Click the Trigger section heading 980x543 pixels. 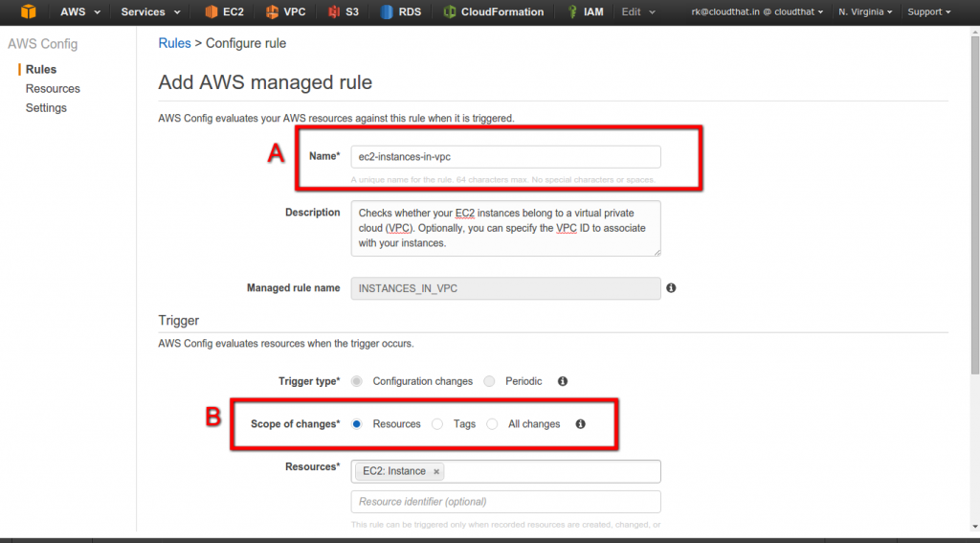(179, 320)
